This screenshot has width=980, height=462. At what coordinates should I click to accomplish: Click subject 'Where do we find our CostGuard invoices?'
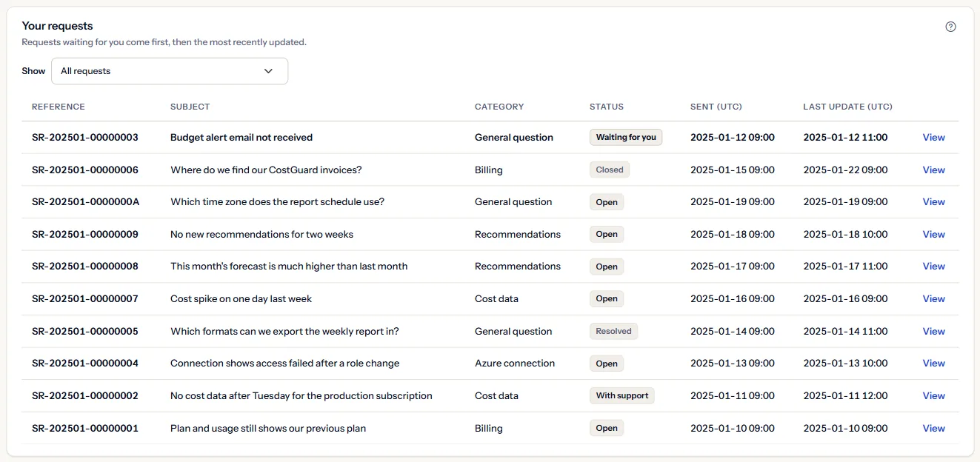click(266, 170)
